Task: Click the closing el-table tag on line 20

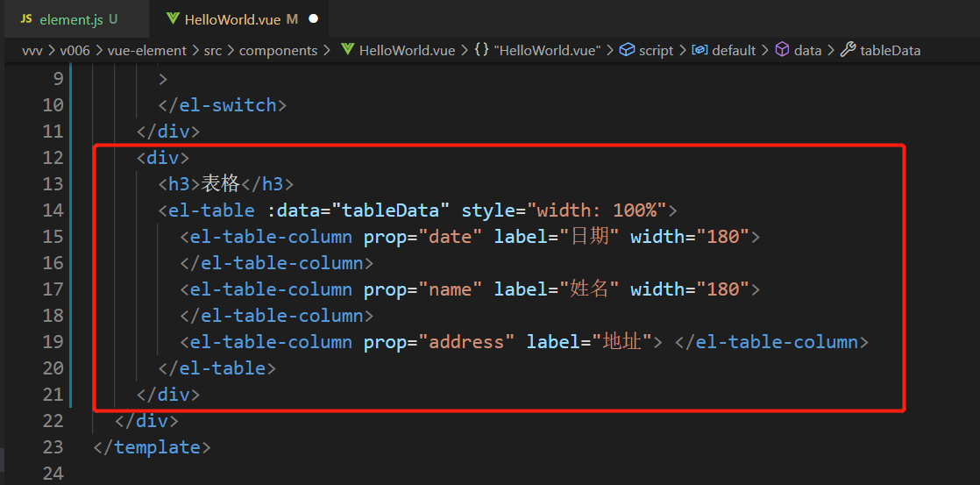Action: pyautogui.click(x=217, y=368)
